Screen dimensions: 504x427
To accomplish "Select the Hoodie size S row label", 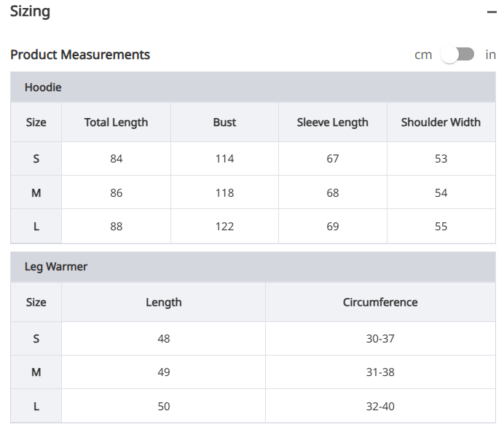I will (x=36, y=159).
